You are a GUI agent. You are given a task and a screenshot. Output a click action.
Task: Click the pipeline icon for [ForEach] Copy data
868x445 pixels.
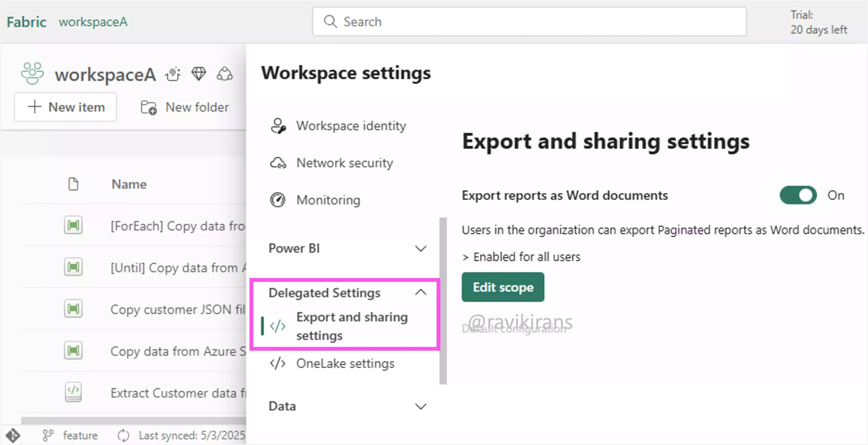[x=73, y=225]
